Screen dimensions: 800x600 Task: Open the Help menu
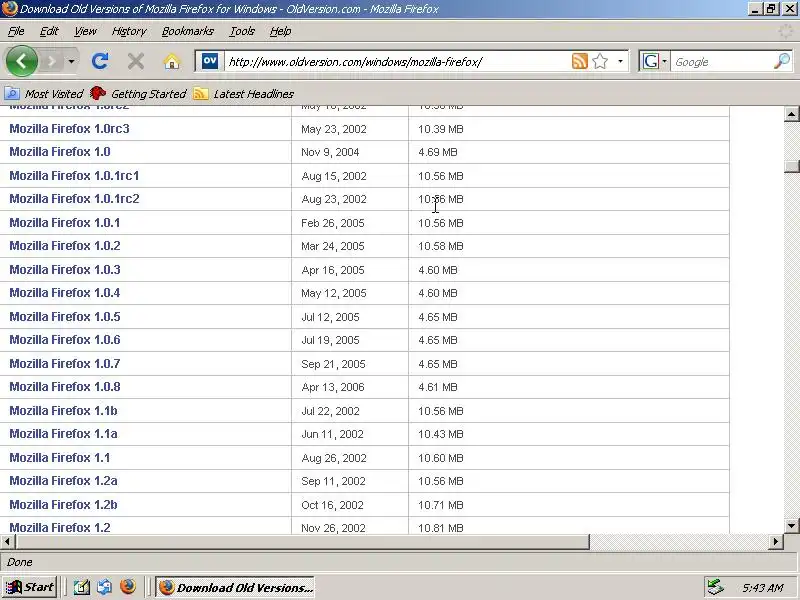click(x=281, y=31)
